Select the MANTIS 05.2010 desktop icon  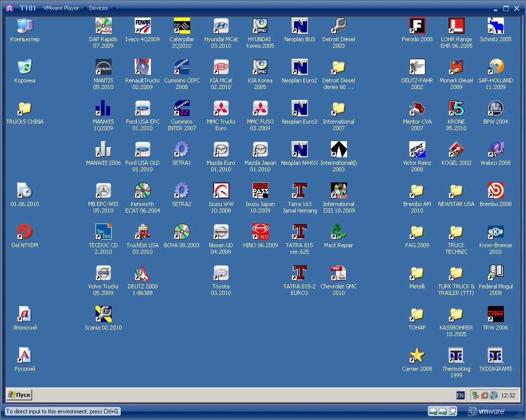[x=104, y=67]
